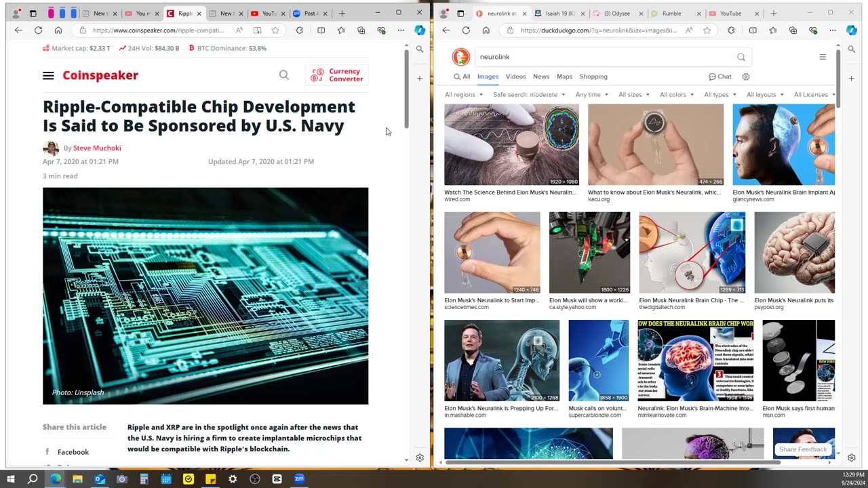This screenshot has height=488, width=868.
Task: Click the Coinspeaker search magnifier icon
Action: click(x=284, y=75)
